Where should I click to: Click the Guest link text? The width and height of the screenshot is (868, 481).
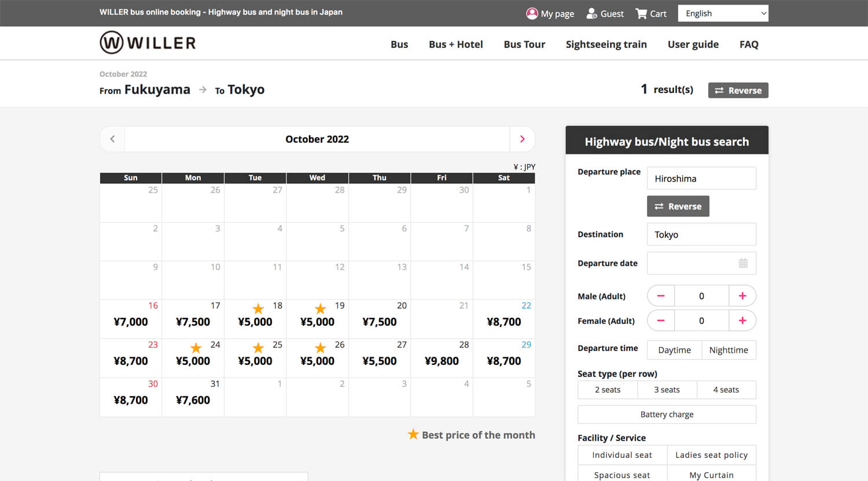pos(612,14)
